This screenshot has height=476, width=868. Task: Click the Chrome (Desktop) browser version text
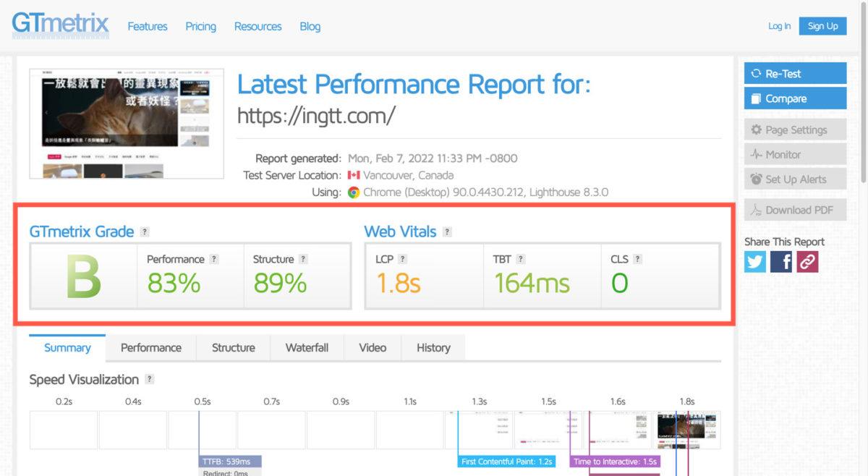point(486,192)
